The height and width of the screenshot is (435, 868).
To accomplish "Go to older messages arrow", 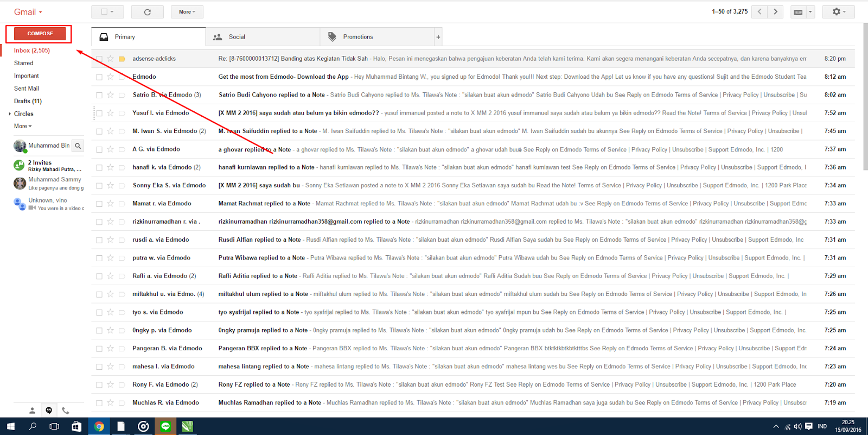I will tap(776, 12).
